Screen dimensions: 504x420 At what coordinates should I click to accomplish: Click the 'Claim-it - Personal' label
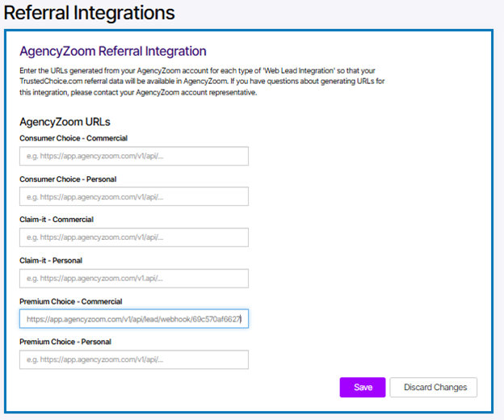click(x=51, y=261)
